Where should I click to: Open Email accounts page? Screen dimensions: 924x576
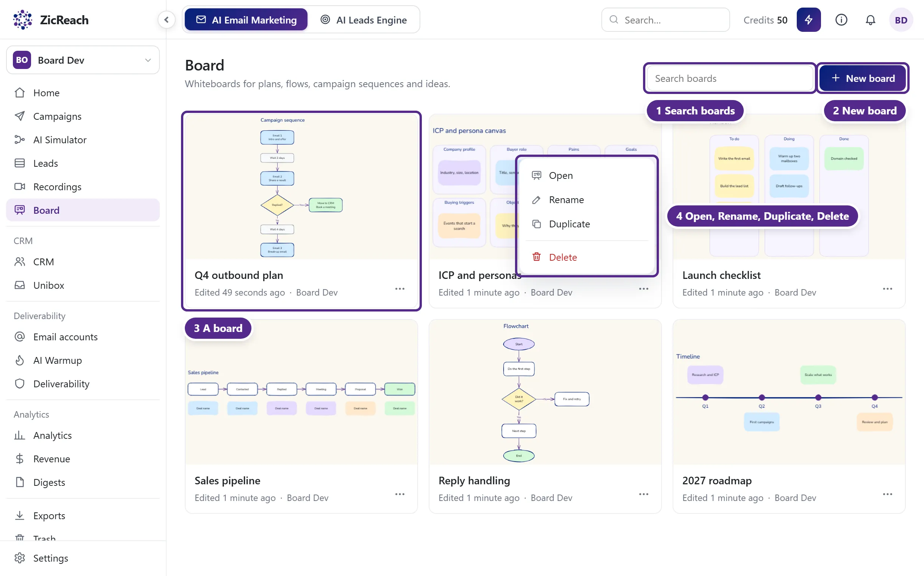[83, 337]
